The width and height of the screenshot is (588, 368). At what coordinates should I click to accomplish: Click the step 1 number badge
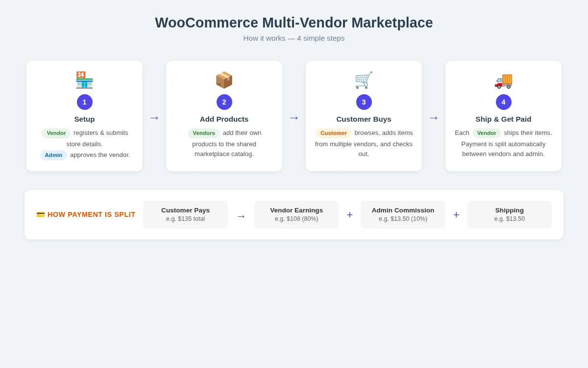pos(85,102)
